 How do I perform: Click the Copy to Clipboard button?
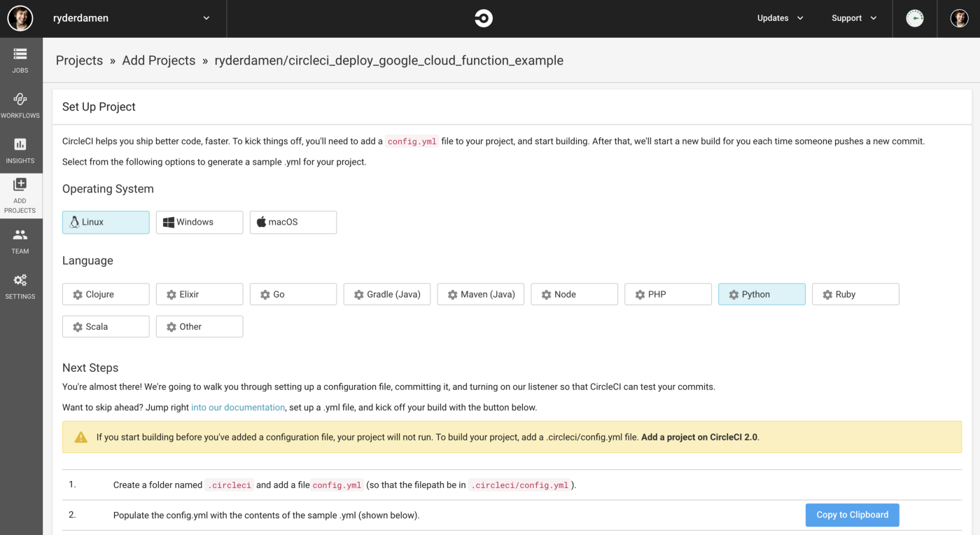click(853, 515)
